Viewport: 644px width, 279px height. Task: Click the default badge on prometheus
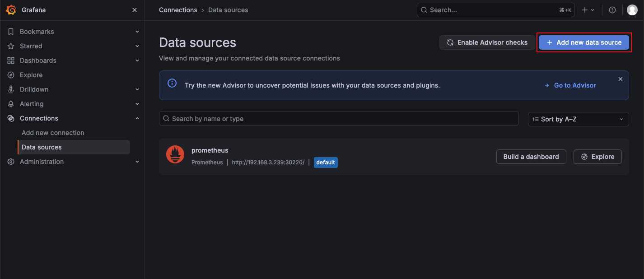(x=326, y=163)
